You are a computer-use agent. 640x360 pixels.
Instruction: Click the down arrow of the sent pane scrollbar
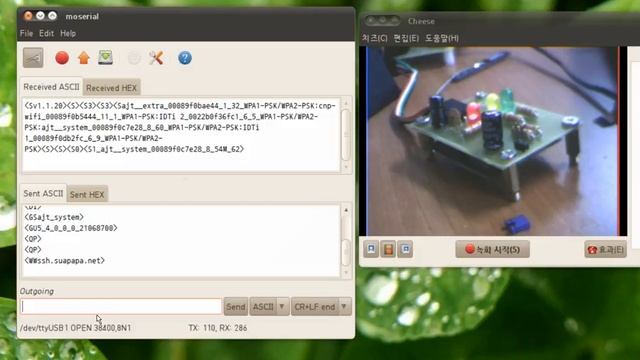346,272
